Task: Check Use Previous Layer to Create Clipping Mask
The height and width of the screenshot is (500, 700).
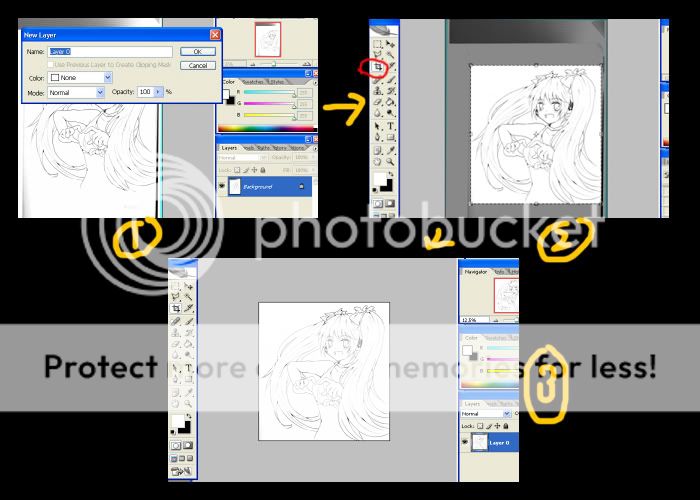Action: point(50,65)
